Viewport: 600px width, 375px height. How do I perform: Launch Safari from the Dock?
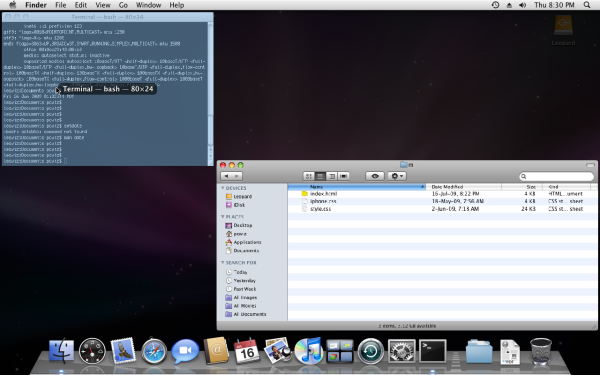pyautogui.click(x=154, y=351)
